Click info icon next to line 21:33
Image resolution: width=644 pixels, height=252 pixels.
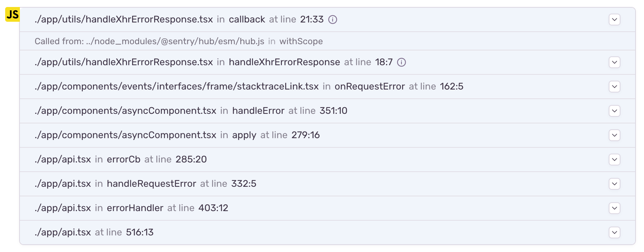[x=333, y=20]
